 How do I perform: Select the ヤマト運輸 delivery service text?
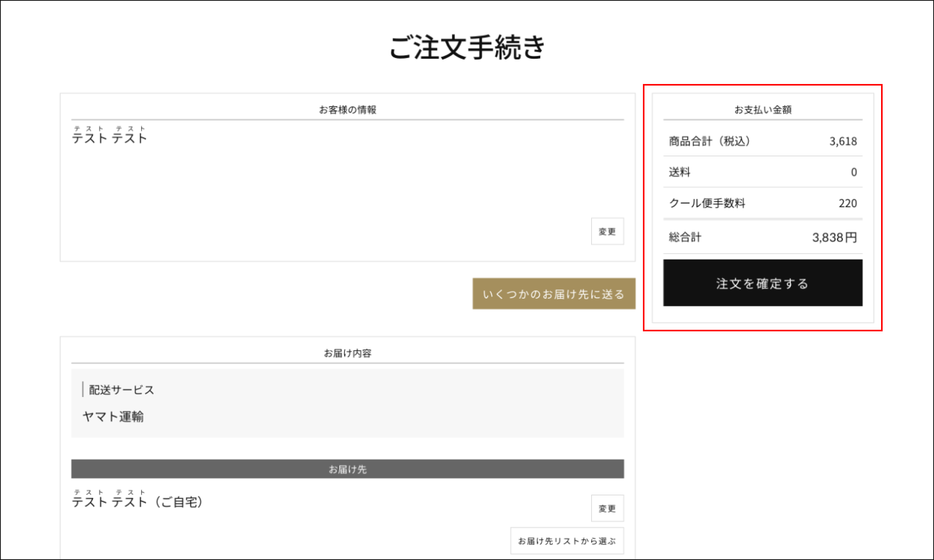tap(113, 416)
